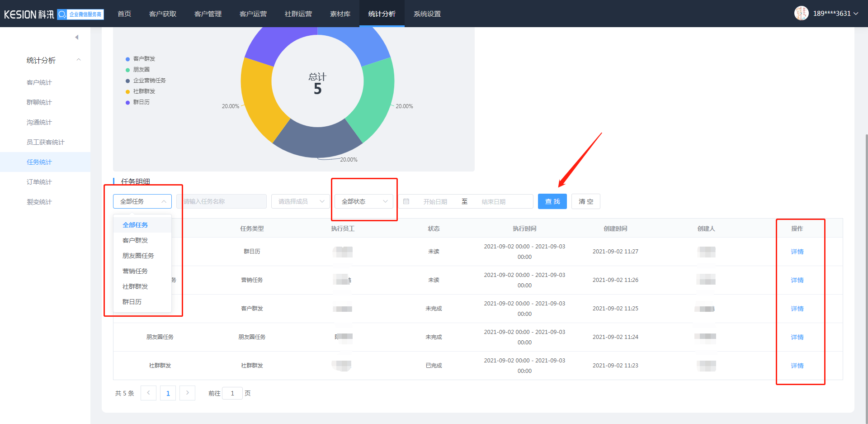Screen dimensions: 868x424
Task: Collapse the 统计分析 sidebar section
Action: (79, 60)
